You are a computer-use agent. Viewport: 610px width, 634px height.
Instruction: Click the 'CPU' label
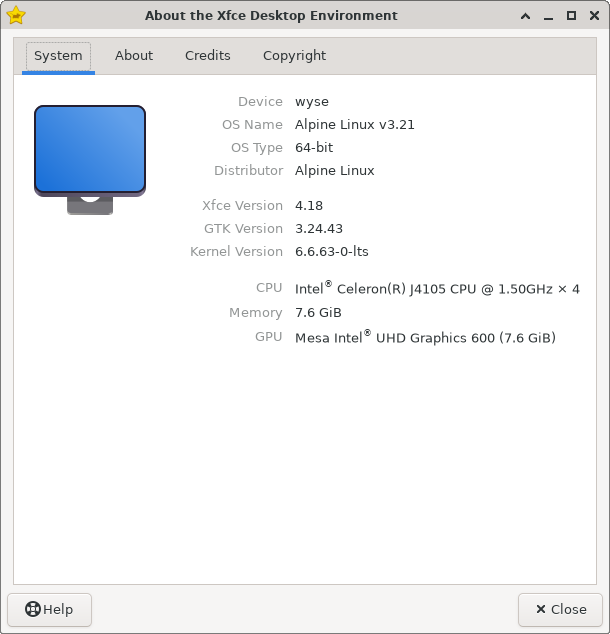269,288
